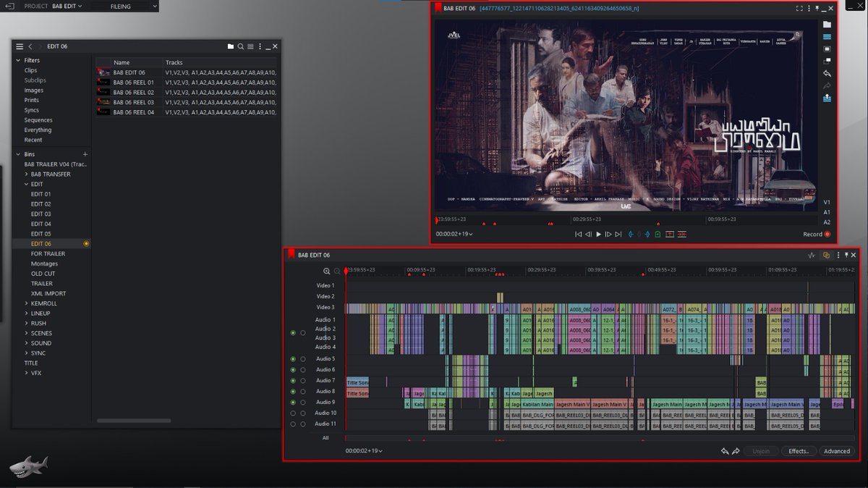Toggle Audio 8 enable button
The width and height of the screenshot is (868, 488).
click(293, 391)
